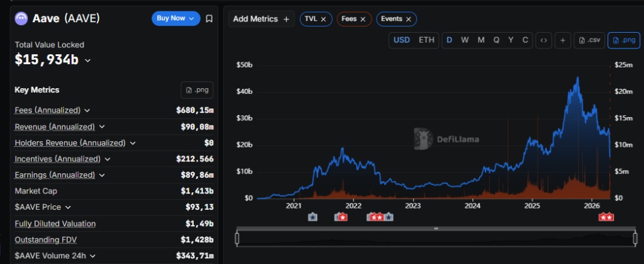The height and width of the screenshot is (264, 644).
Task: Remove the Fees metric chip
Action: 363,20
